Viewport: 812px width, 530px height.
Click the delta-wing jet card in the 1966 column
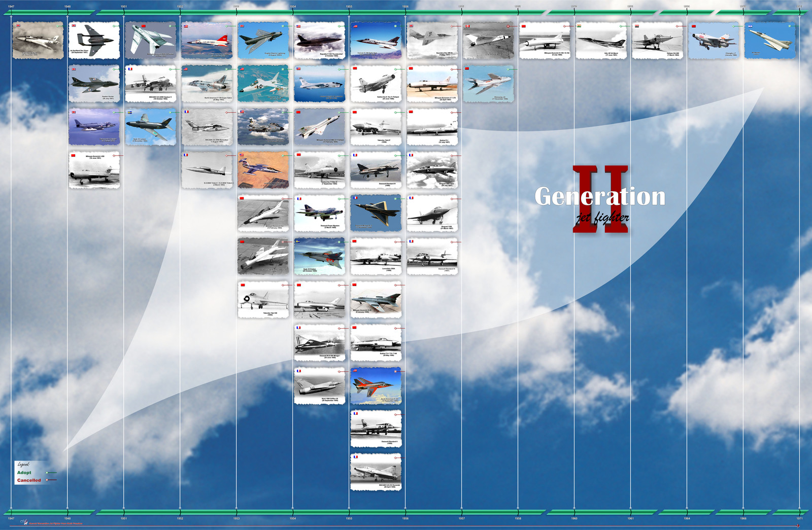(x=770, y=40)
